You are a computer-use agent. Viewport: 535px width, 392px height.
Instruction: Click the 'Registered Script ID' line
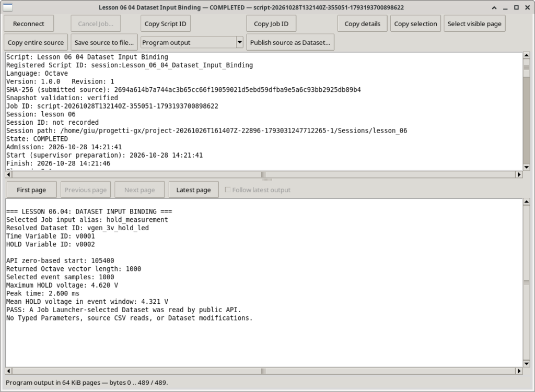point(130,65)
